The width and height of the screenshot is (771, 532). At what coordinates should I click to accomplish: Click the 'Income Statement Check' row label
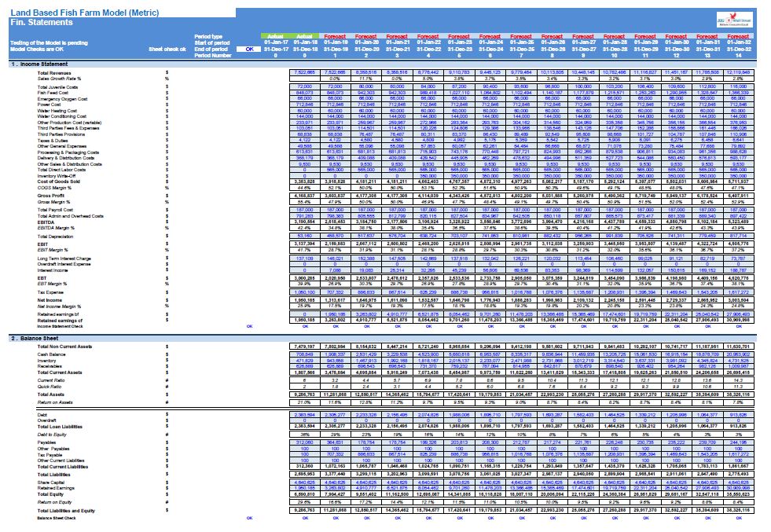pyautogui.click(x=60, y=326)
